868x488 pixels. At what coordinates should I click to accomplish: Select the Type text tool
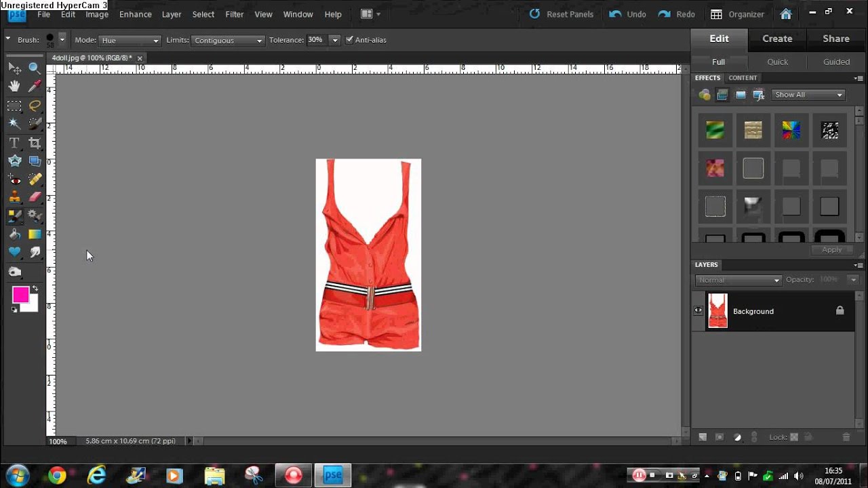(x=14, y=143)
